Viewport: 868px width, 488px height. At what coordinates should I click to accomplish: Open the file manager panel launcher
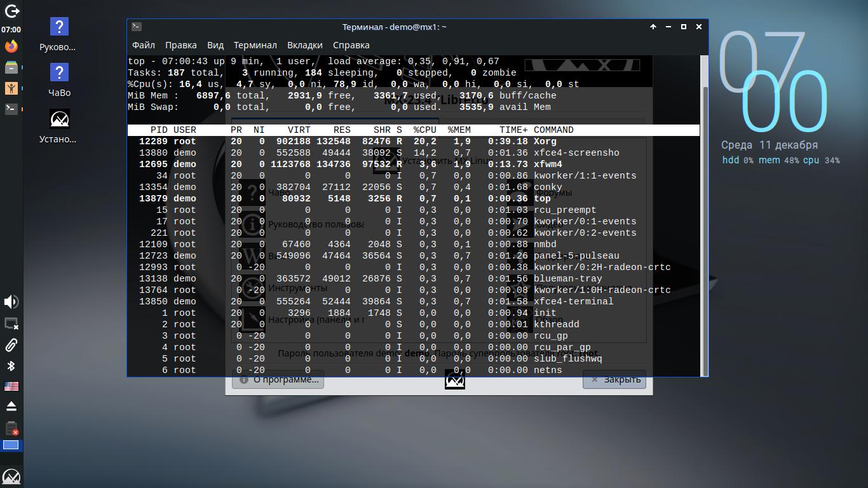[11, 67]
